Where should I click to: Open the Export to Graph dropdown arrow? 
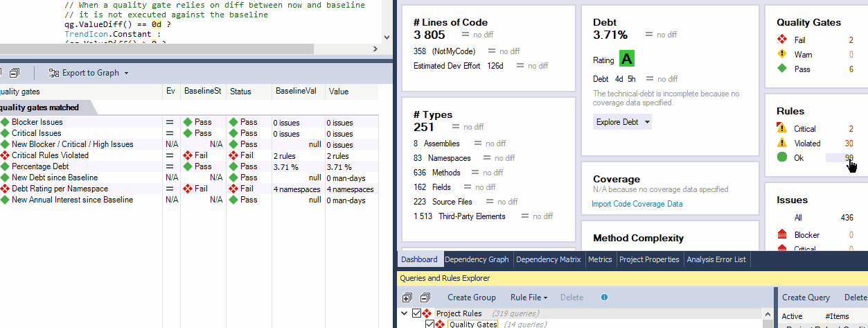coord(126,73)
